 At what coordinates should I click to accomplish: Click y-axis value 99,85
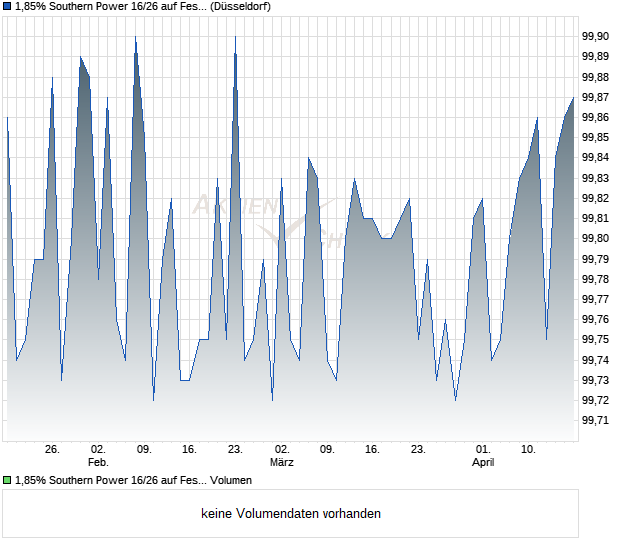click(595, 138)
